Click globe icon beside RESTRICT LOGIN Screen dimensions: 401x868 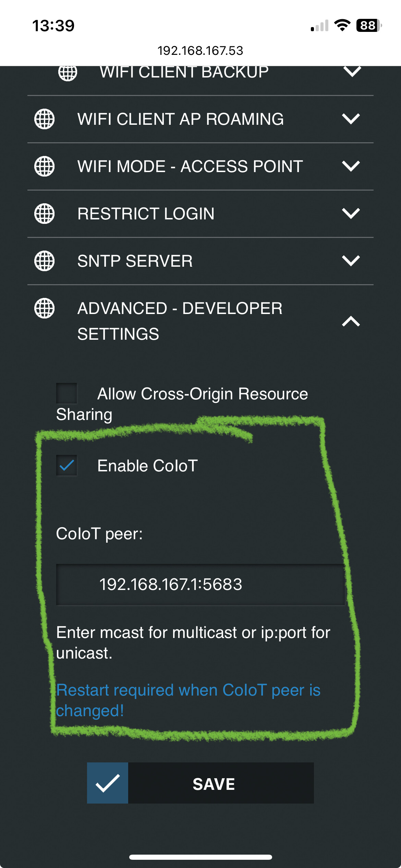pos(44,214)
